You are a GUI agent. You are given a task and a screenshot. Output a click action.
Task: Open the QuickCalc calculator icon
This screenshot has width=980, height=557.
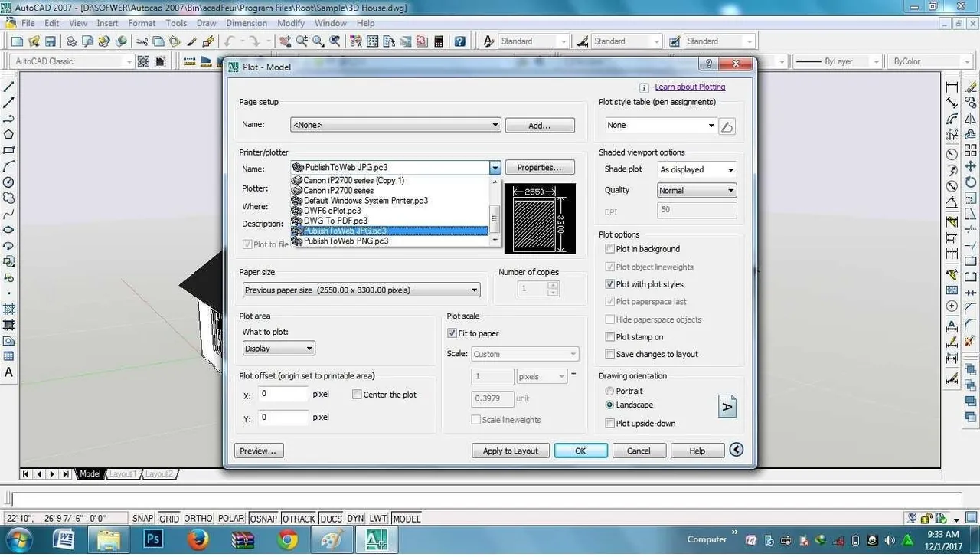[x=439, y=41]
